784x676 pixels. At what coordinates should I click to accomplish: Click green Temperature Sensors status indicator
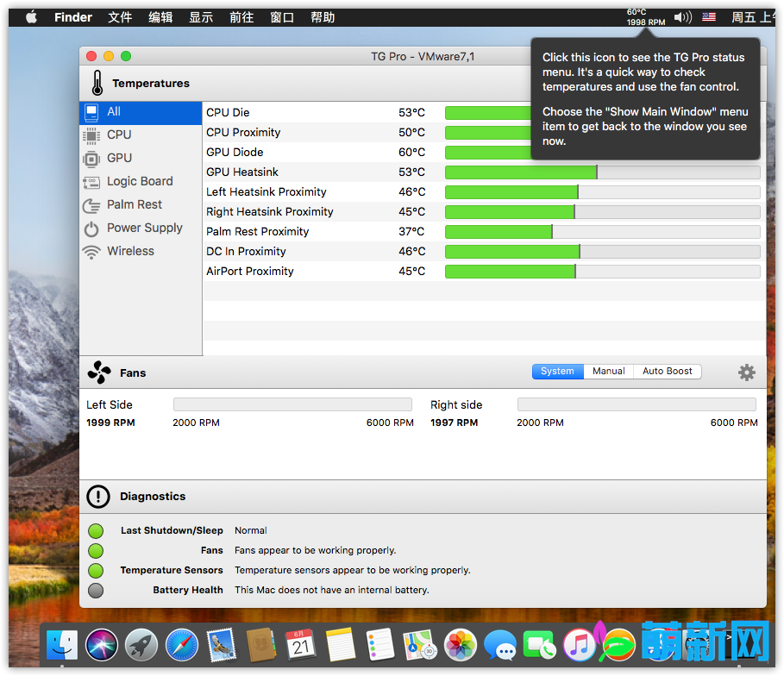click(x=96, y=571)
